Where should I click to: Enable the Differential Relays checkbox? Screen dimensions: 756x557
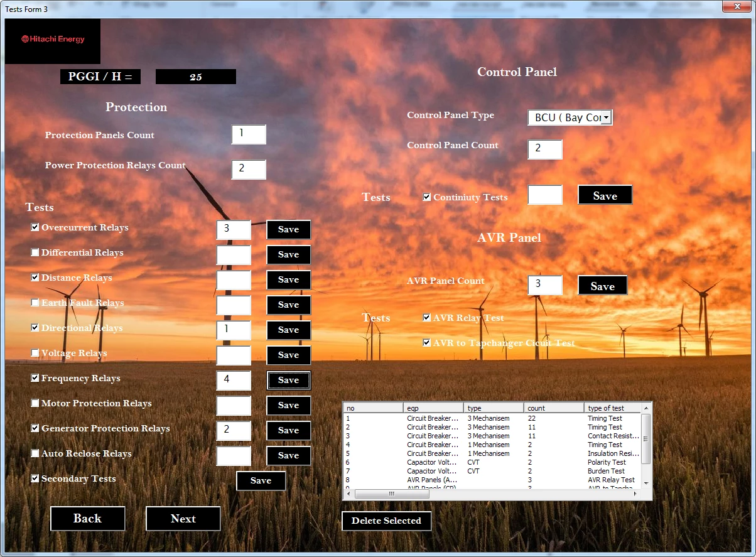tap(35, 252)
